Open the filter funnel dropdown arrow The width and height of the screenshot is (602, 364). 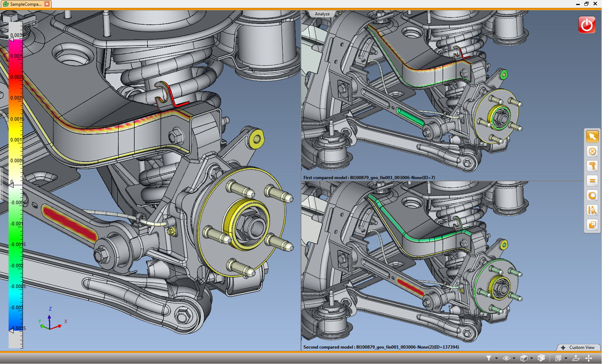(496, 358)
